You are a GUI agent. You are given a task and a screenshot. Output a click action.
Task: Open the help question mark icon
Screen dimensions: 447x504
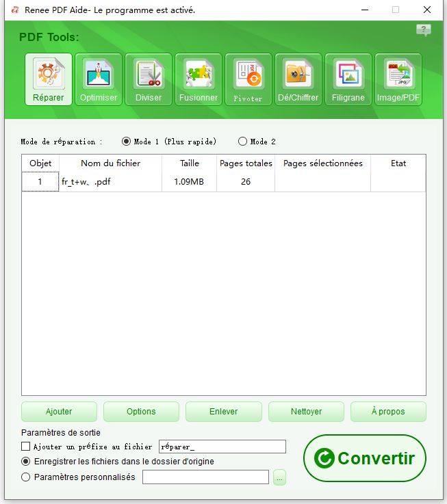[424, 30]
